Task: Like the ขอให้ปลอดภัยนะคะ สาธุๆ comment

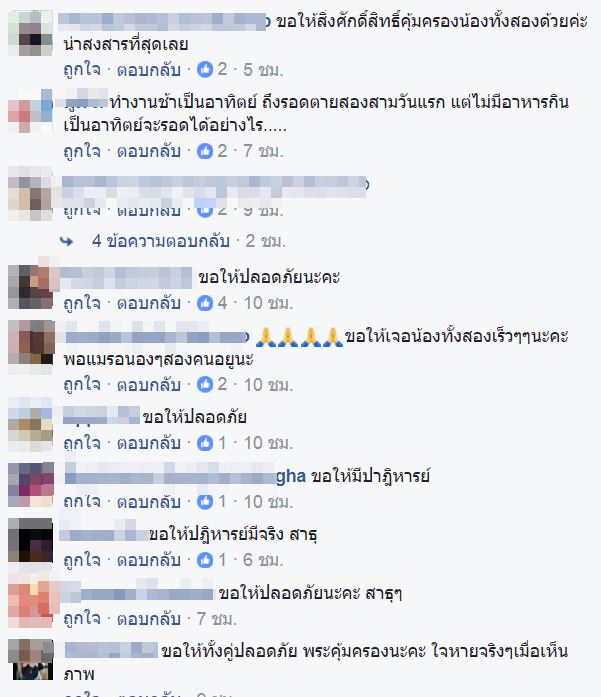Action: [82, 618]
